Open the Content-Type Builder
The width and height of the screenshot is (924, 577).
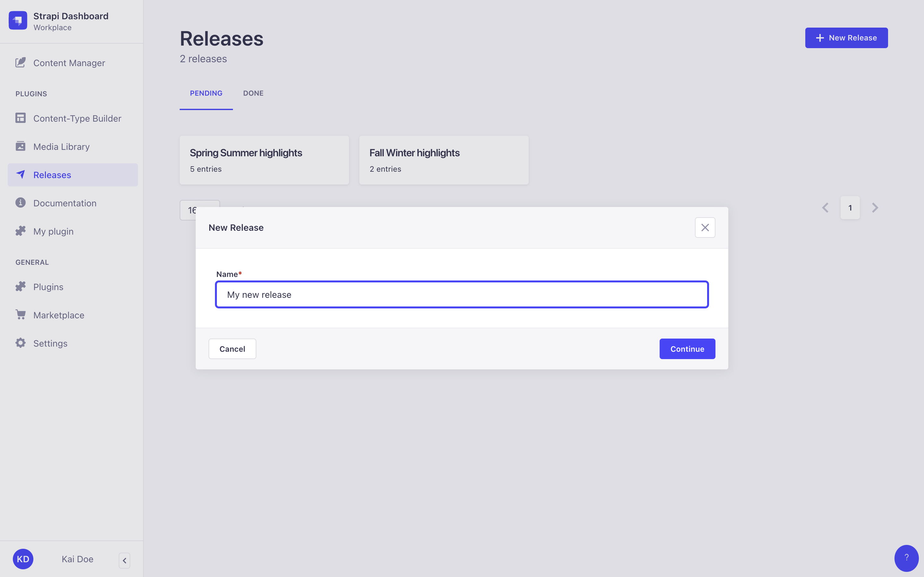coord(77,118)
